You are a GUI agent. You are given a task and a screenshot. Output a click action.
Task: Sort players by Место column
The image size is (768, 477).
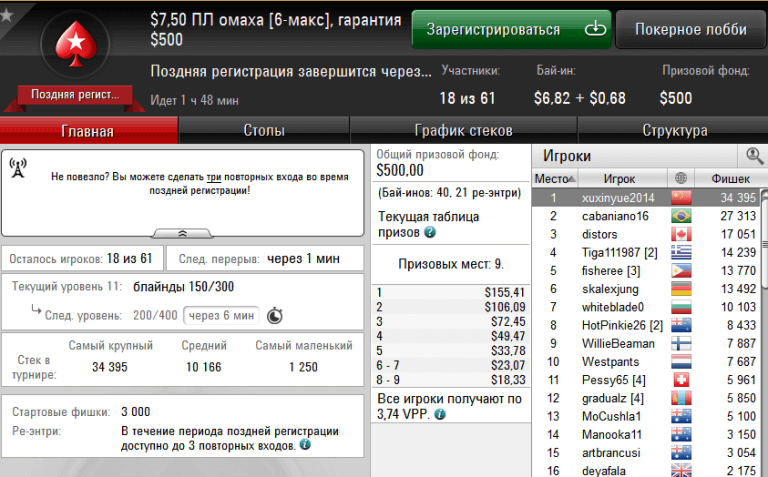pos(551,178)
